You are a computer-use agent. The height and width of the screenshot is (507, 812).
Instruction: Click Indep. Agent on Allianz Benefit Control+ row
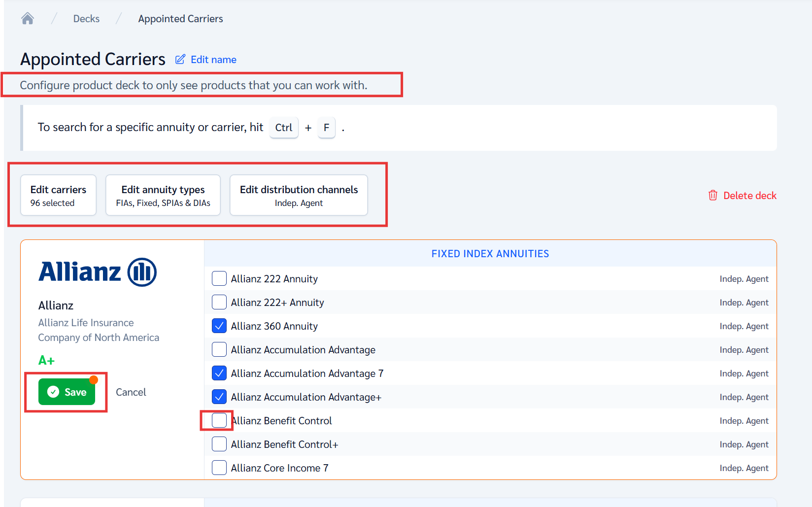(744, 444)
